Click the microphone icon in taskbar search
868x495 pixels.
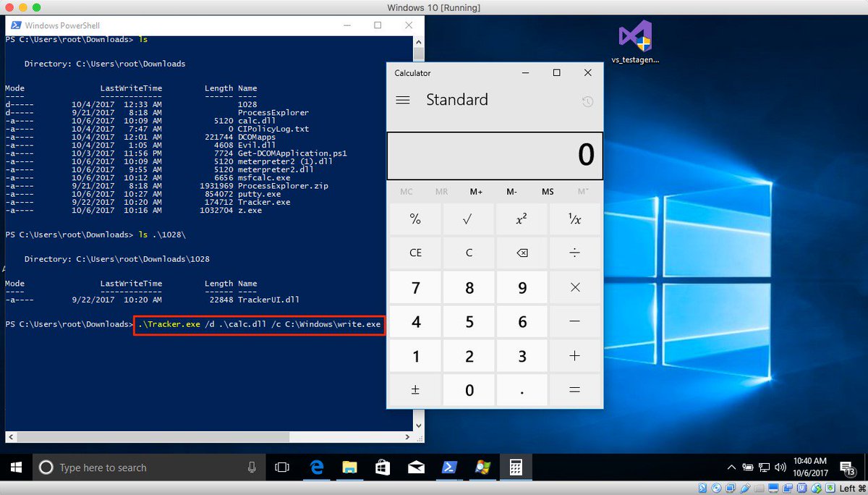point(252,467)
